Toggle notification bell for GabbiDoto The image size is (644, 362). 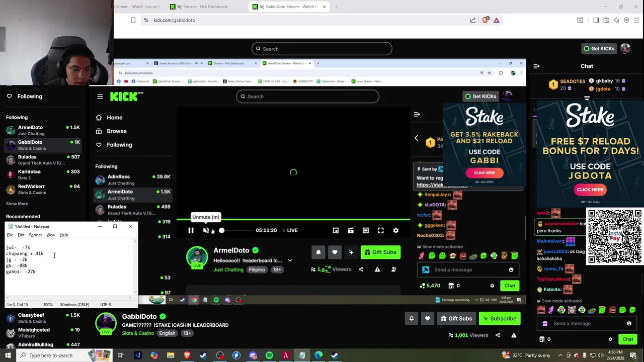point(411,319)
